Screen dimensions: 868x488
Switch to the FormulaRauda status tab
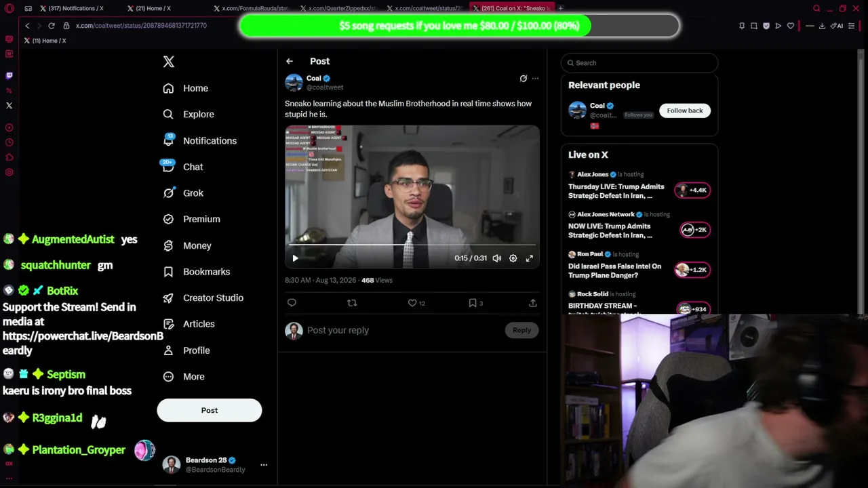(x=251, y=8)
